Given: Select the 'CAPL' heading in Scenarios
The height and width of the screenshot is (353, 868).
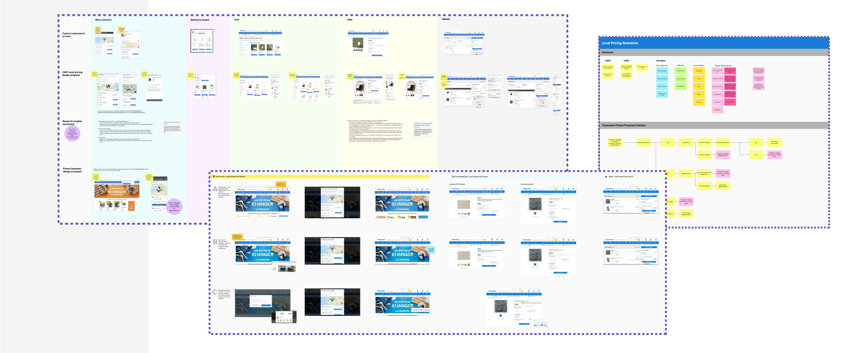Looking at the screenshot, I should point(626,61).
